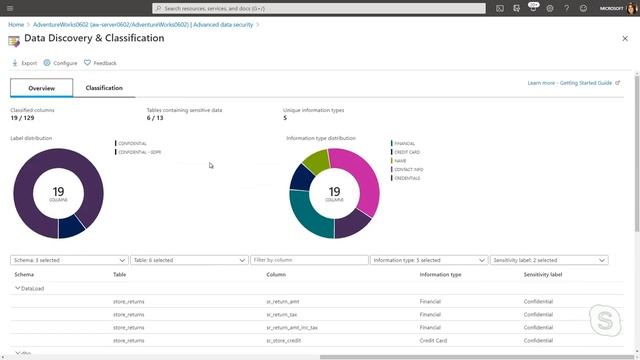Switch to the Overview tab
The width and height of the screenshot is (640, 360).
pyautogui.click(x=42, y=88)
